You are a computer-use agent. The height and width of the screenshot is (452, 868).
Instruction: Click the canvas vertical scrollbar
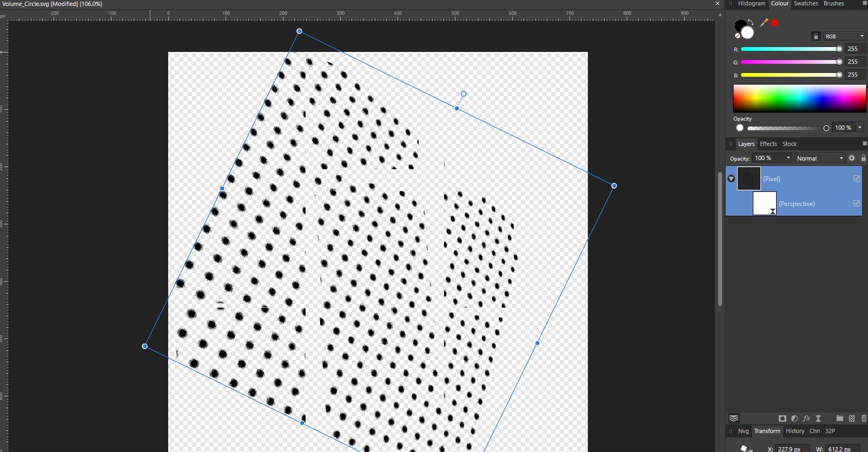(x=720, y=239)
